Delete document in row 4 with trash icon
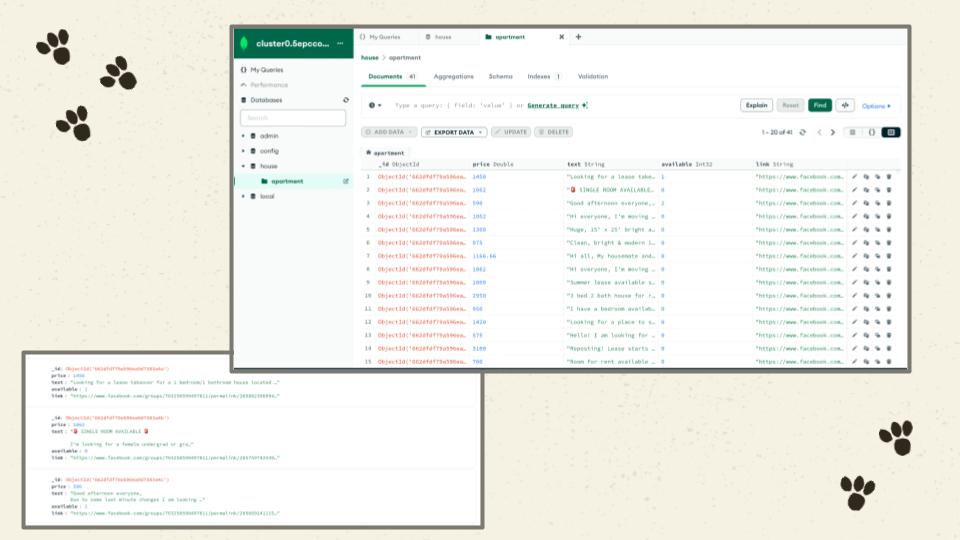 pos(889,216)
